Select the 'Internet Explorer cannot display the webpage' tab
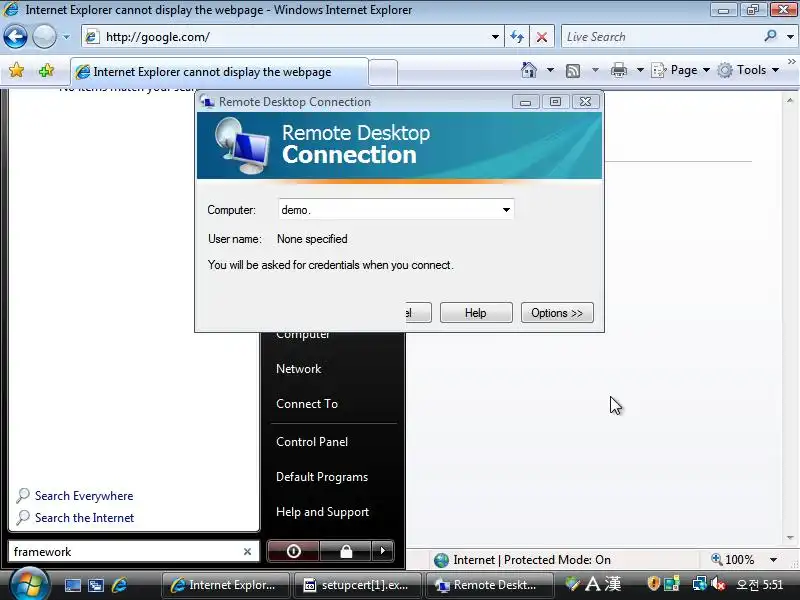This screenshot has width=800, height=600. [219, 72]
